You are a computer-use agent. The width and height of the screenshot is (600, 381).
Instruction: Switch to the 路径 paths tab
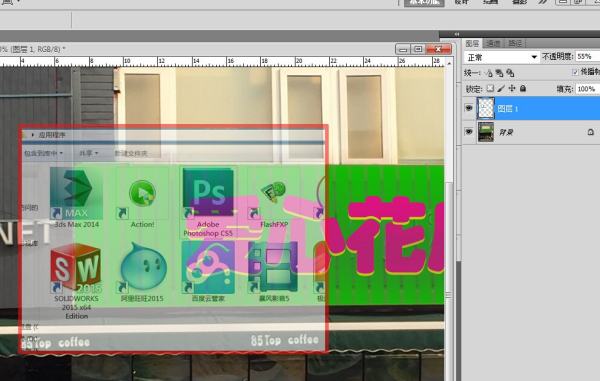pyautogui.click(x=515, y=44)
